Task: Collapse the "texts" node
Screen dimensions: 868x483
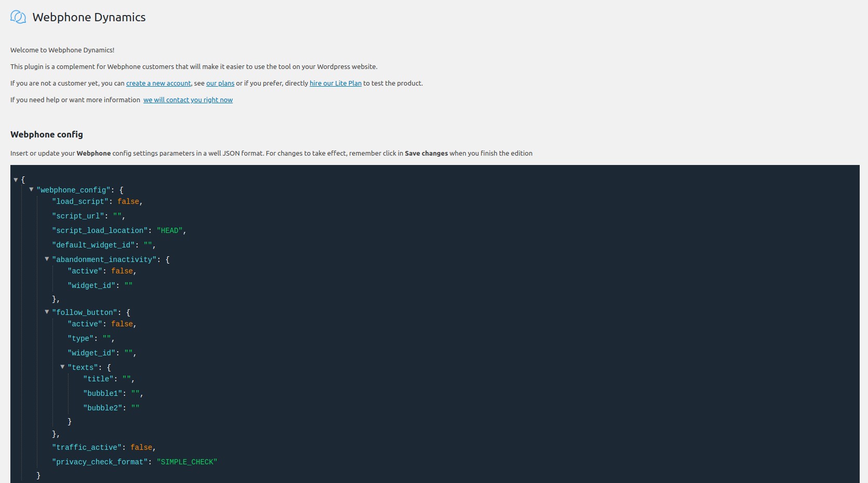Action: tap(62, 367)
